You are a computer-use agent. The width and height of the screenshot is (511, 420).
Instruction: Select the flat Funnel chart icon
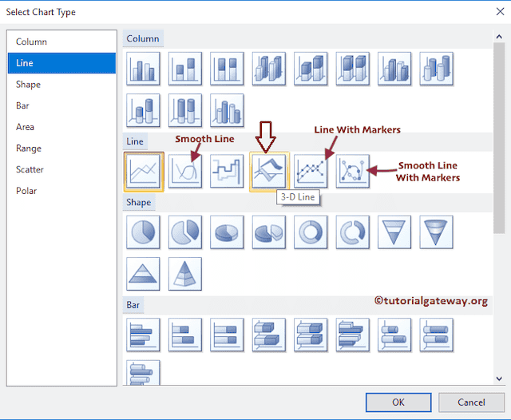tap(394, 232)
